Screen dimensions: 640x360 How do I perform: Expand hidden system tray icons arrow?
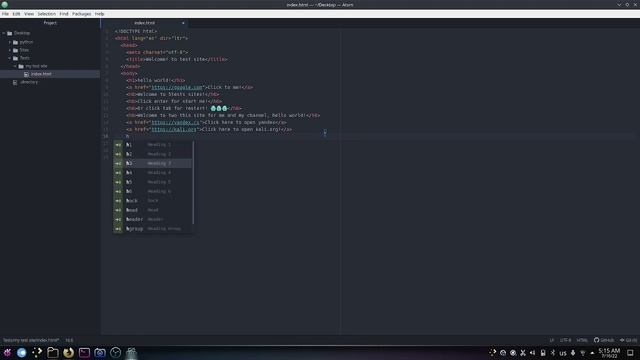coord(592,353)
